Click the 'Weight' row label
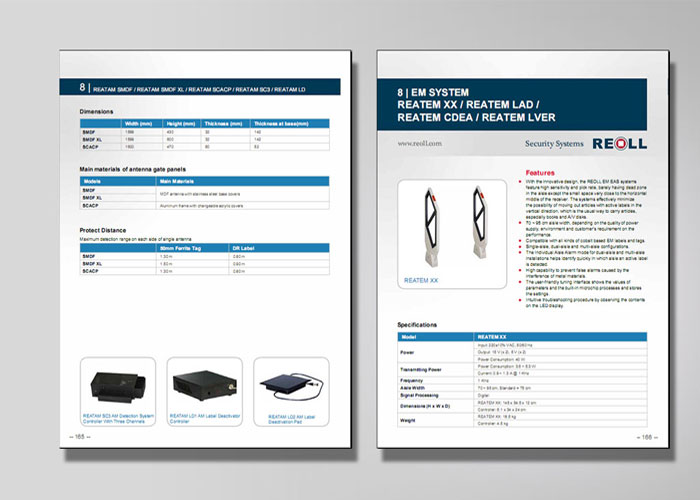Viewport: 700px width, 500px height. point(408,420)
